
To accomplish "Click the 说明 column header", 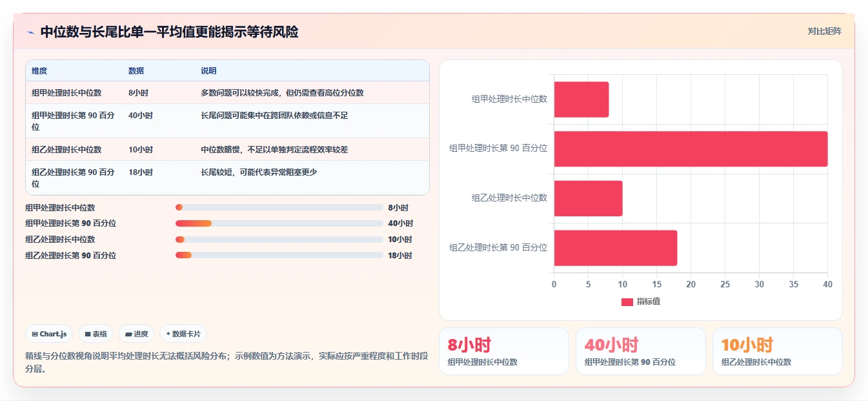I will pyautogui.click(x=208, y=70).
